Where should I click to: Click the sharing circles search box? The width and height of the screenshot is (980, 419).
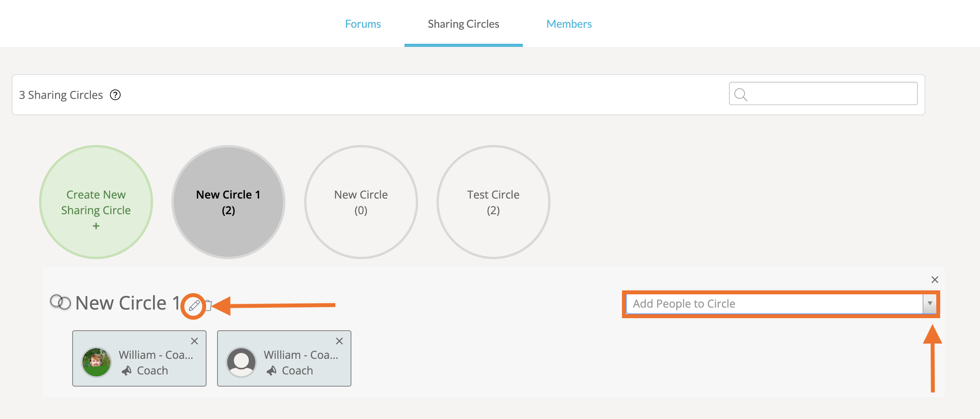point(832,94)
